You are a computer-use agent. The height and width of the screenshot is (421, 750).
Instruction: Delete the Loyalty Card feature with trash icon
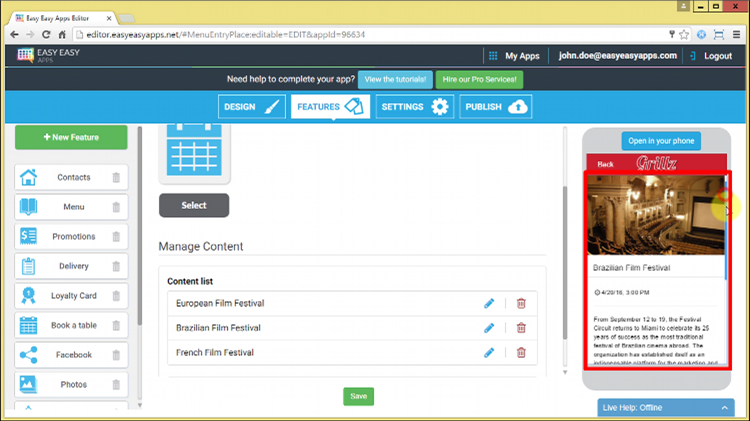point(116,296)
